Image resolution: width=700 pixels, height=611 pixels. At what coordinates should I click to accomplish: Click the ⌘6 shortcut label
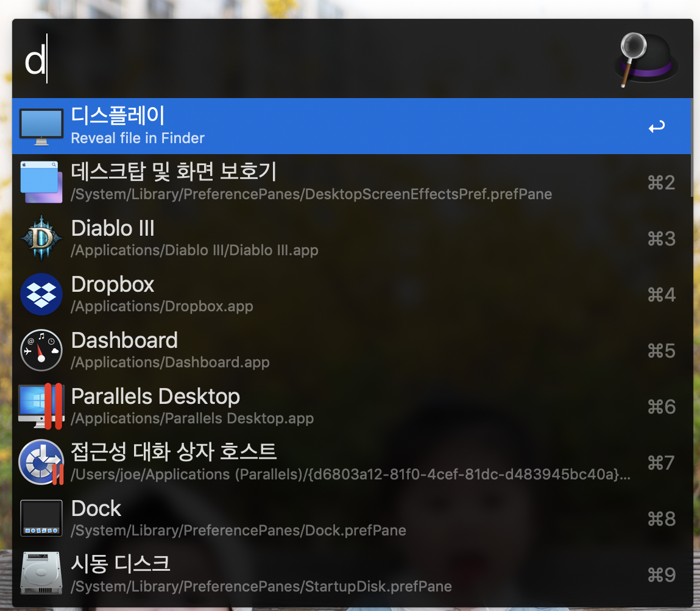coord(661,407)
